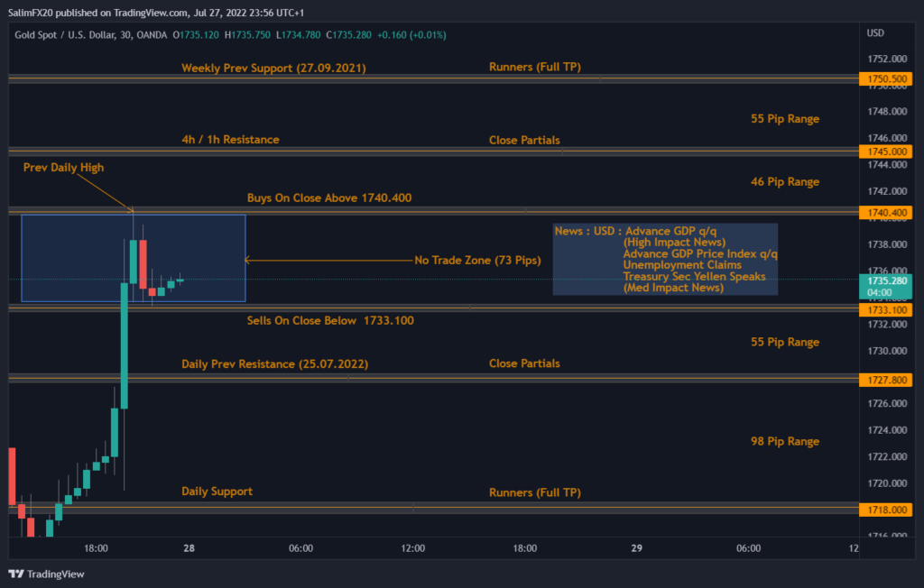The image size is (924, 588).
Task: Click the No Trade Zone (73 Pips) label
Action: coord(477,261)
